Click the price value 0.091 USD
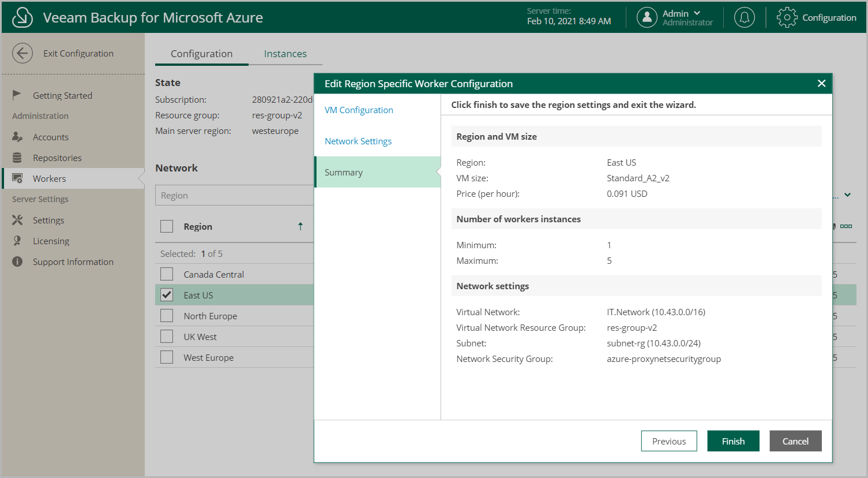The image size is (868, 478). (x=627, y=193)
